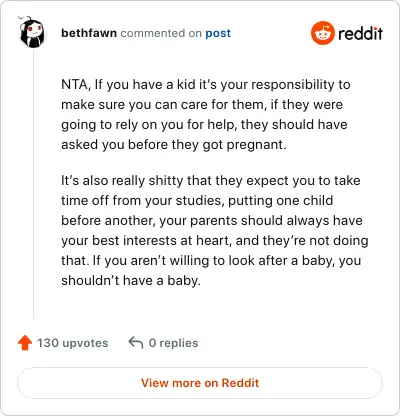The width and height of the screenshot is (400, 416).
Task: Click the 130 upvotes count
Action: click(x=72, y=343)
